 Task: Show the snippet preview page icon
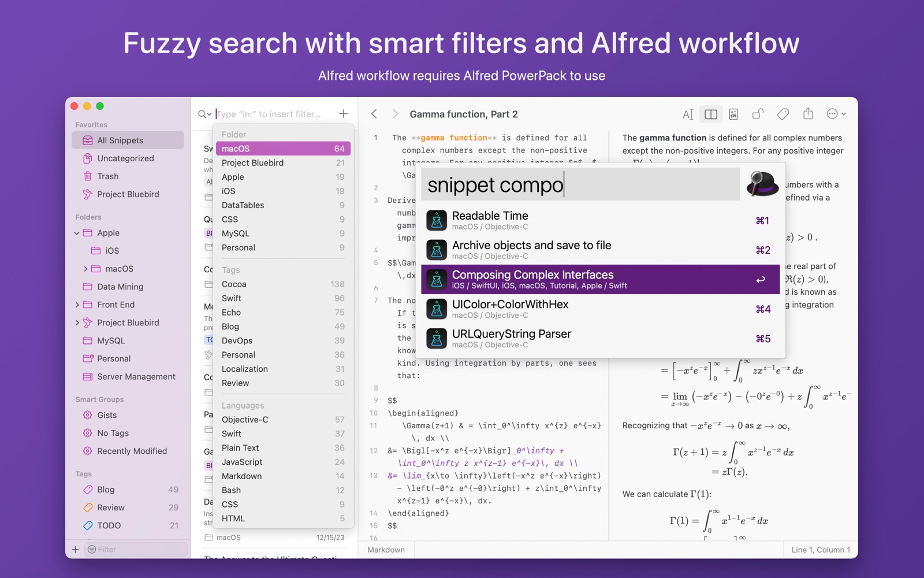pos(733,114)
